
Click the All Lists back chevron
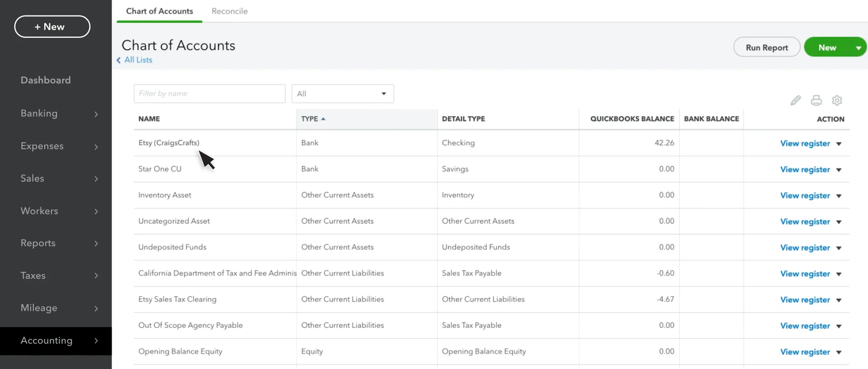[119, 60]
